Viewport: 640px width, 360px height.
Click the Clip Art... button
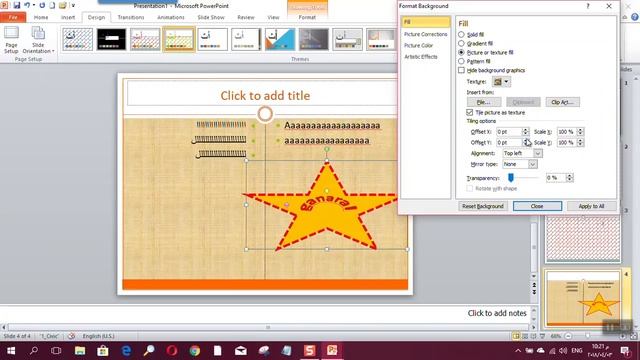click(x=562, y=102)
